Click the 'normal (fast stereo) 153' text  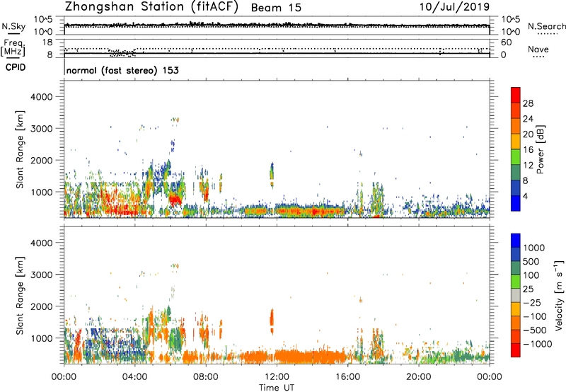(122, 70)
